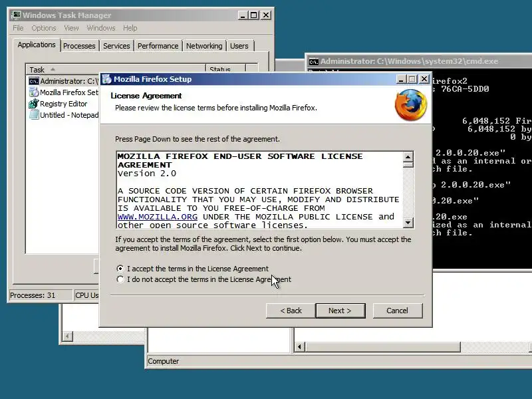The width and height of the screenshot is (532, 399).
Task: Cancel the Firefox setup
Action: [397, 311]
